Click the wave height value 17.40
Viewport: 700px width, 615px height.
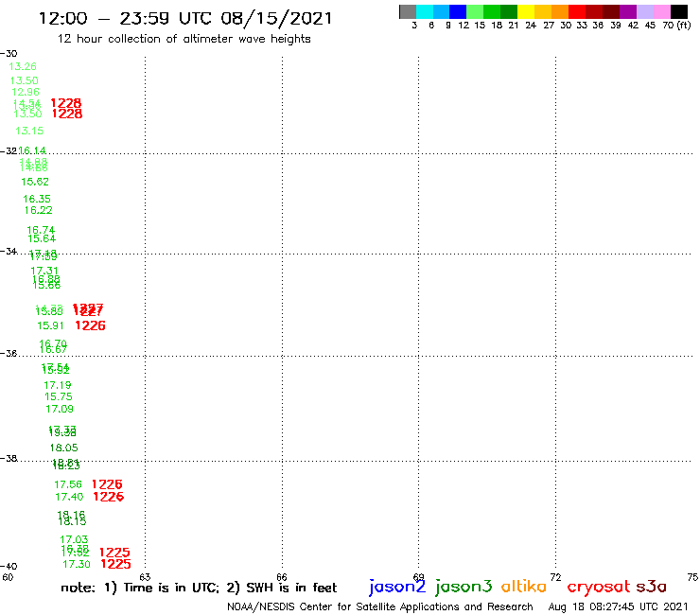(x=69, y=497)
